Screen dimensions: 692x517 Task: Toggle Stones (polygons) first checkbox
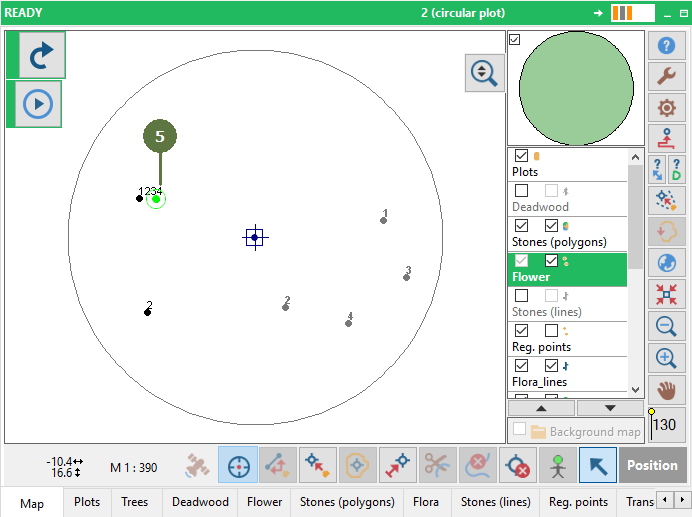(x=521, y=226)
